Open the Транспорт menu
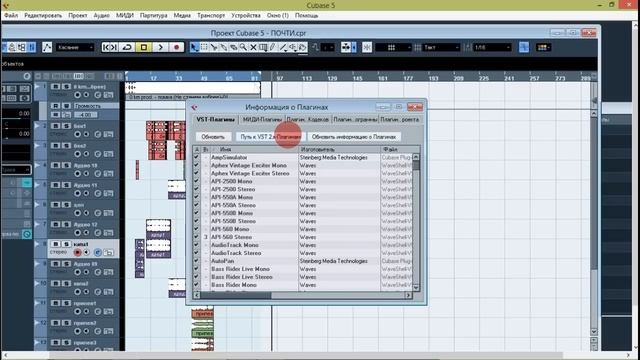The height and width of the screenshot is (360, 640). pyautogui.click(x=211, y=16)
